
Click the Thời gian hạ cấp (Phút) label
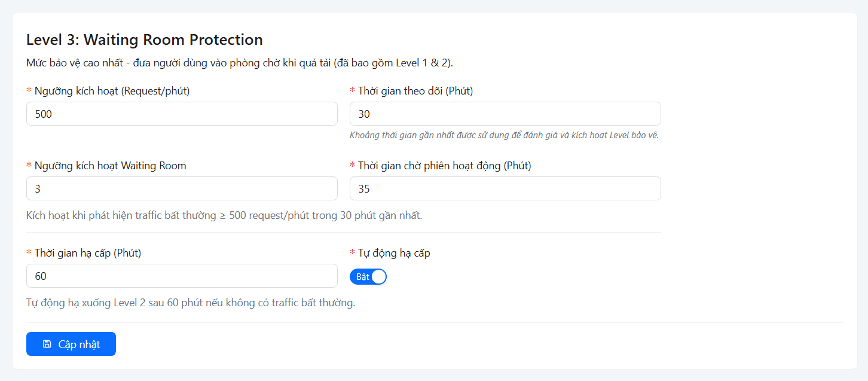(x=88, y=253)
